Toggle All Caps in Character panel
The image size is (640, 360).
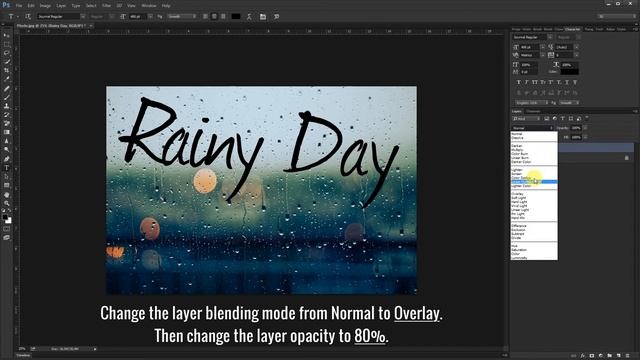tap(535, 82)
